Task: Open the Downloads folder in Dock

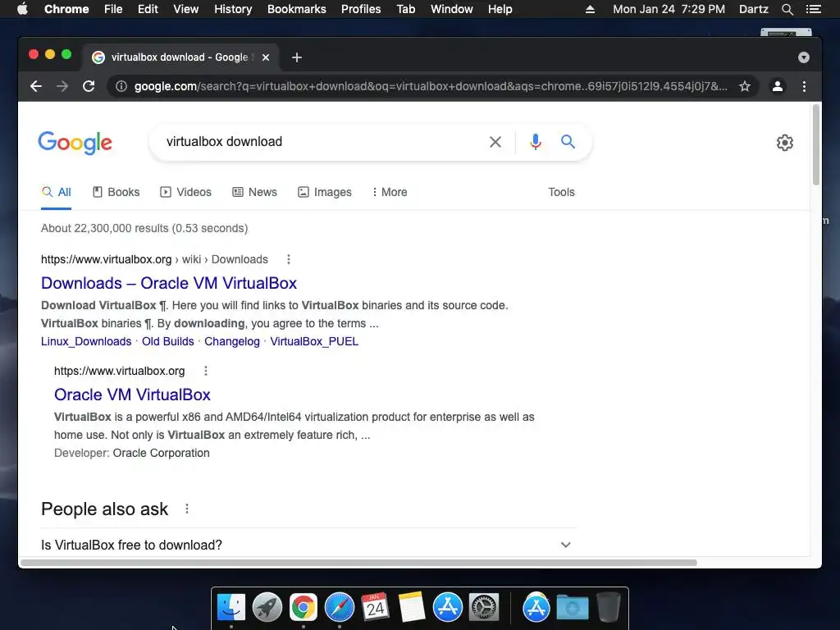Action: click(x=572, y=608)
